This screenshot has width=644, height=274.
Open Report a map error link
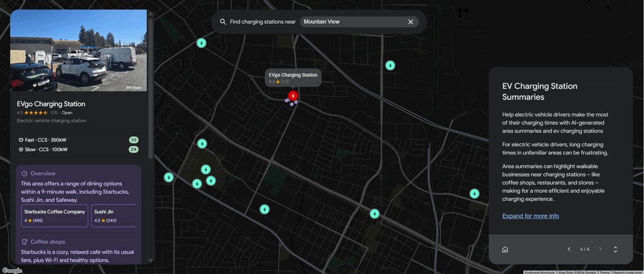pyautogui.click(x=628, y=272)
